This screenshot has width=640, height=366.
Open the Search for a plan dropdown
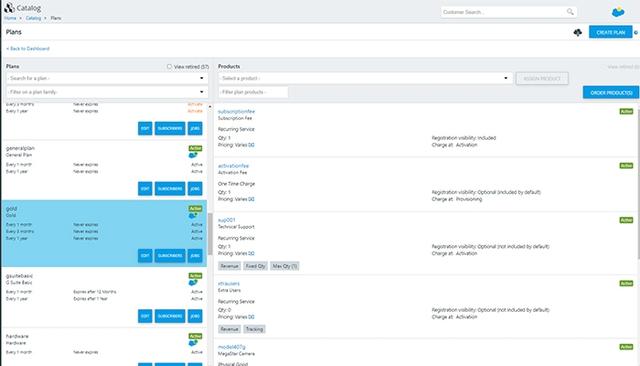(x=107, y=78)
